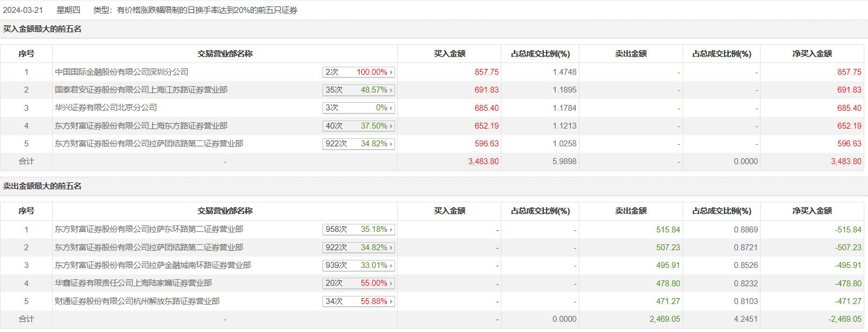
Task: Select the 卖出金额最大的前五名 section heading
Action: (x=42, y=186)
